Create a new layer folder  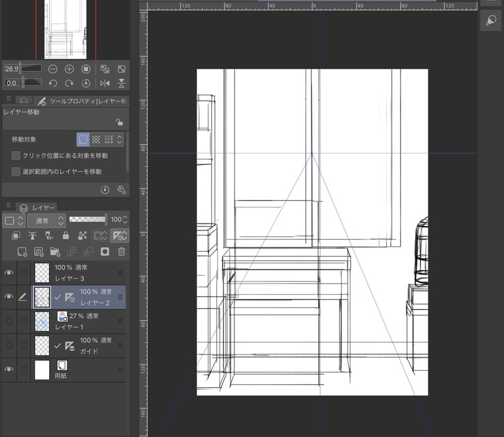pyautogui.click(x=55, y=251)
